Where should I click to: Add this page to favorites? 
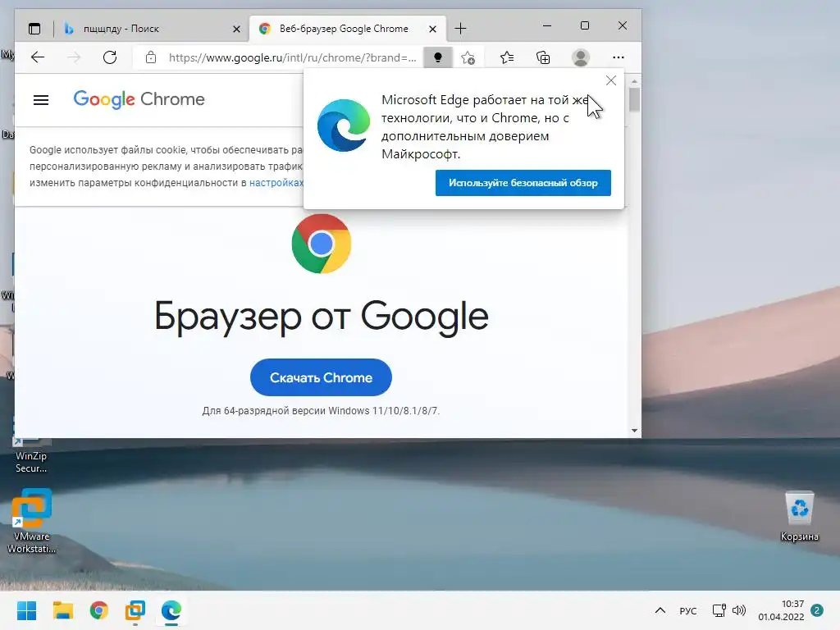(x=468, y=57)
